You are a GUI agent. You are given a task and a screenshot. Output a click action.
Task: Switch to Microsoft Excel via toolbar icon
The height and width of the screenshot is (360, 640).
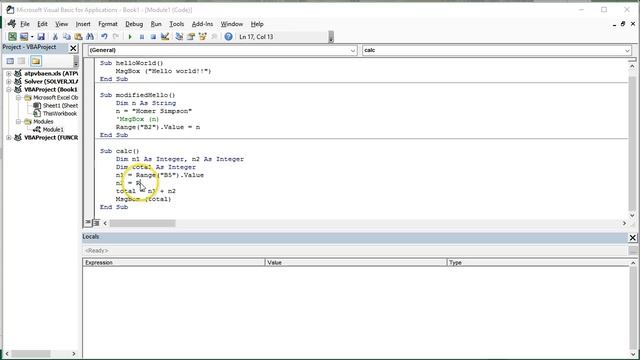[x=12, y=37]
